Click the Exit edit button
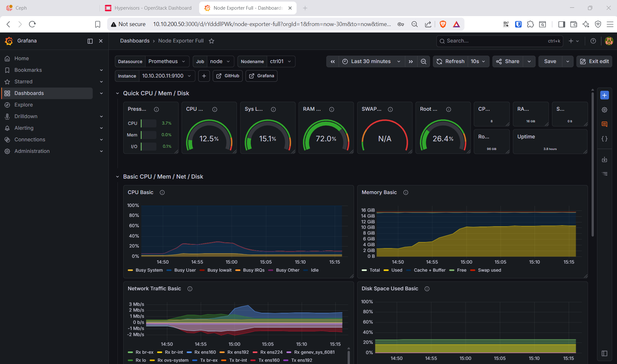The image size is (617, 364). [x=594, y=61]
